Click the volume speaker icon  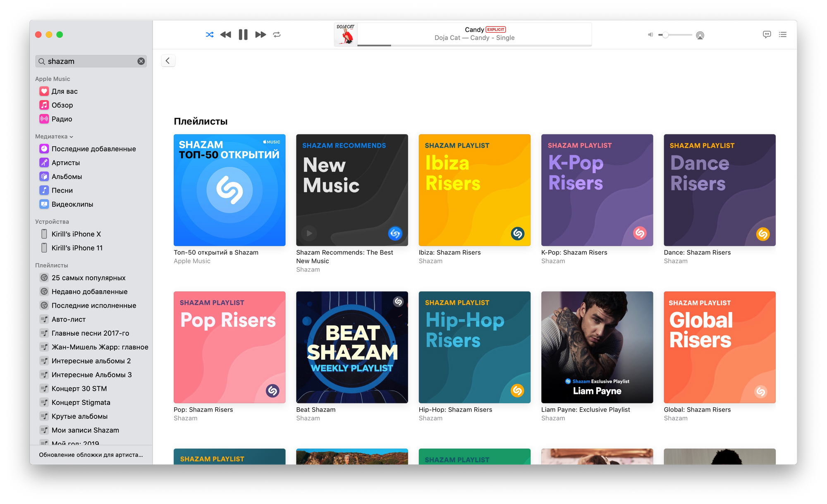tap(650, 35)
